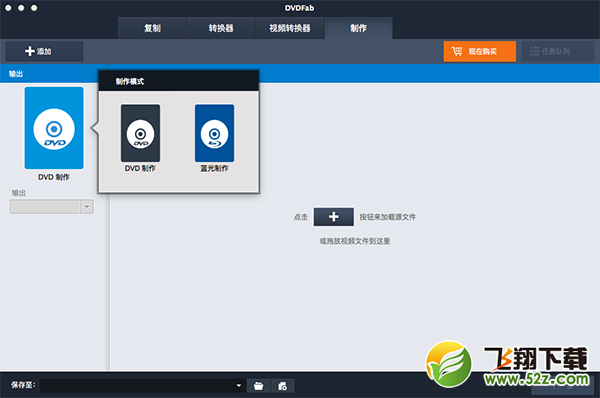Click the 制作模式 popup title
The height and width of the screenshot is (398, 600).
coord(130,82)
